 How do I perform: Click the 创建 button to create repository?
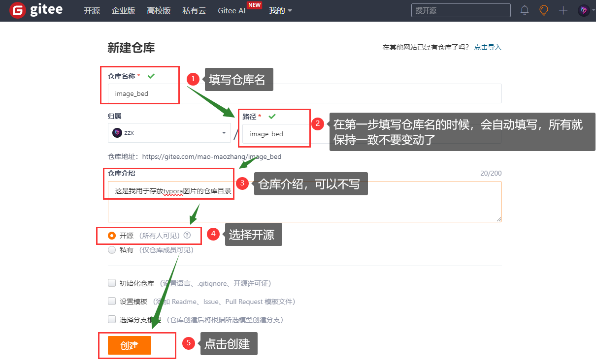(x=129, y=345)
